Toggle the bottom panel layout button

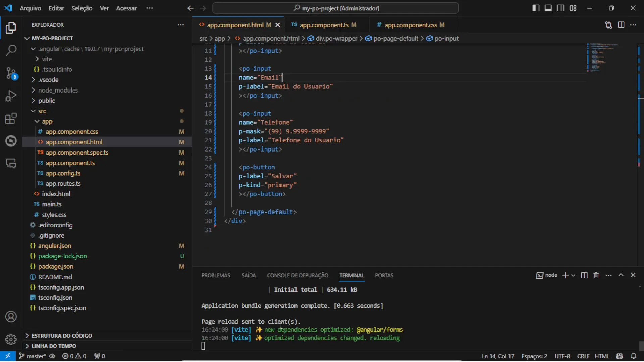click(548, 8)
